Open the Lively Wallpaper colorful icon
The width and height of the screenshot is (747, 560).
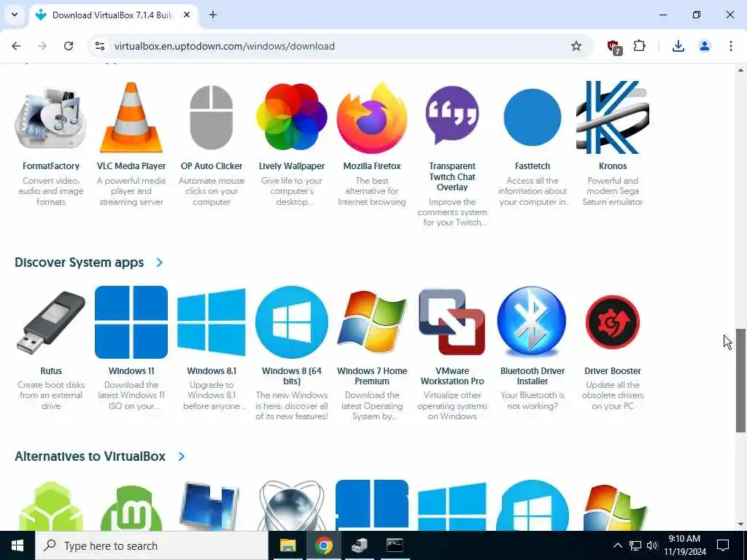click(x=292, y=117)
